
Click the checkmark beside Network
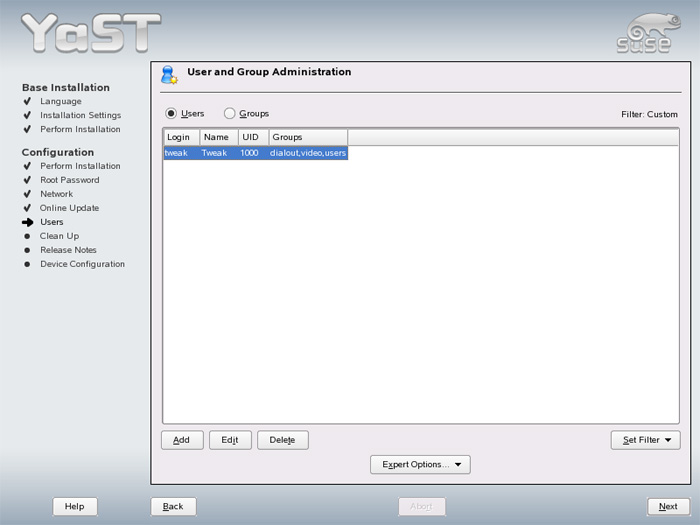(x=27, y=194)
